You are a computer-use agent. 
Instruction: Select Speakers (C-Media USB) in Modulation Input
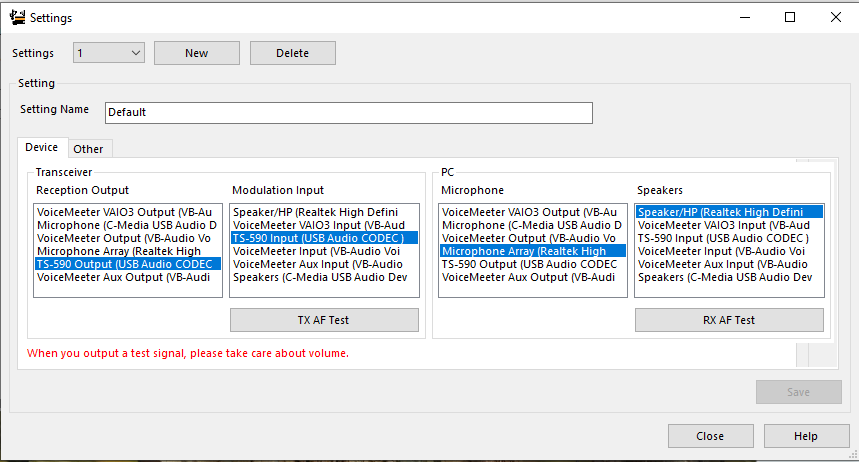[324, 277]
